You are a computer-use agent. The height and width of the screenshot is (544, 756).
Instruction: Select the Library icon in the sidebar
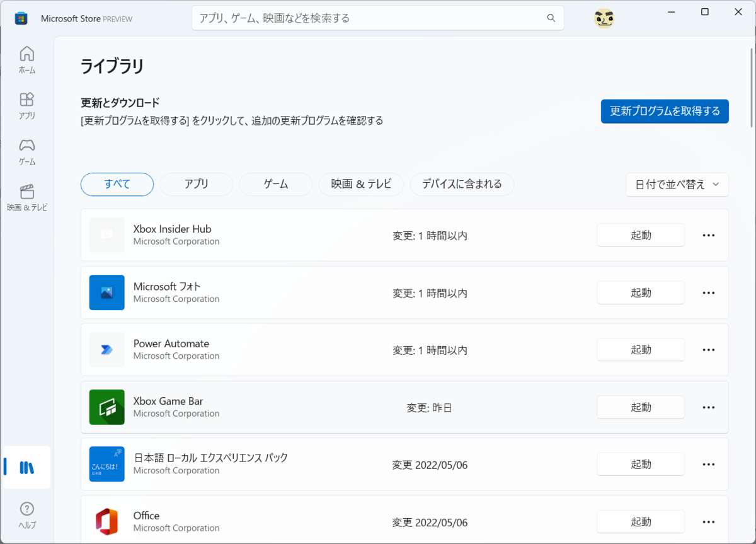(27, 467)
